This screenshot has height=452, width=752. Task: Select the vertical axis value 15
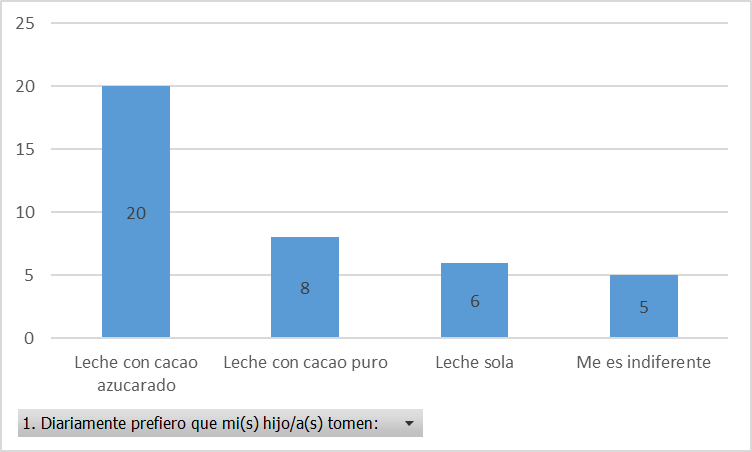click(26, 150)
